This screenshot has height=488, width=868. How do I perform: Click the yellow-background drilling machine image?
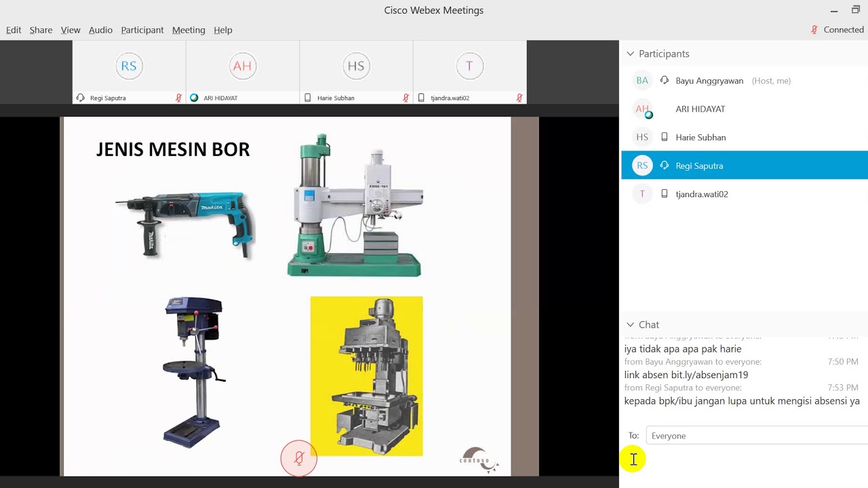coord(366,376)
